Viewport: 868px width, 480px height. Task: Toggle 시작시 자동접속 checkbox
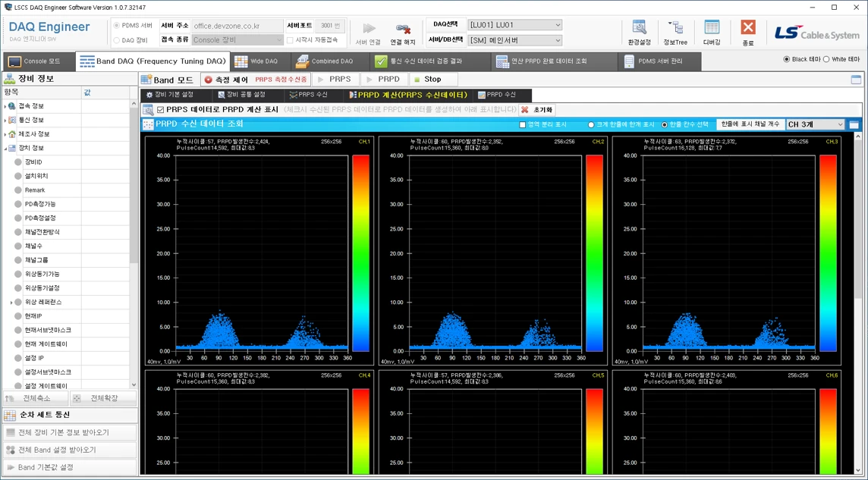pos(290,40)
